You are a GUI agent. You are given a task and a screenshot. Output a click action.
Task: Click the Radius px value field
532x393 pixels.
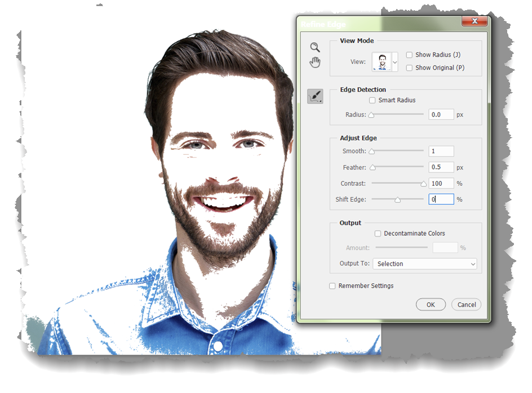441,114
